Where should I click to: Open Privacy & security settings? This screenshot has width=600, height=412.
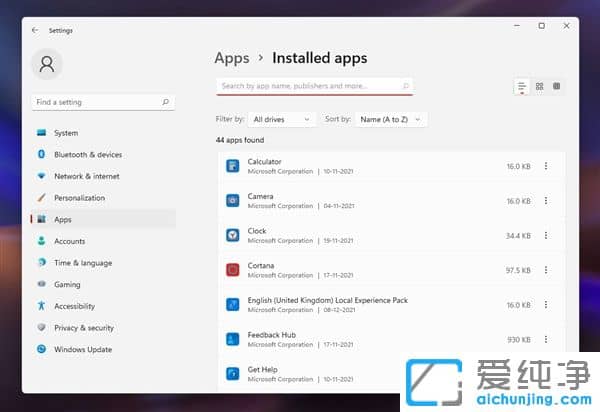103,328
